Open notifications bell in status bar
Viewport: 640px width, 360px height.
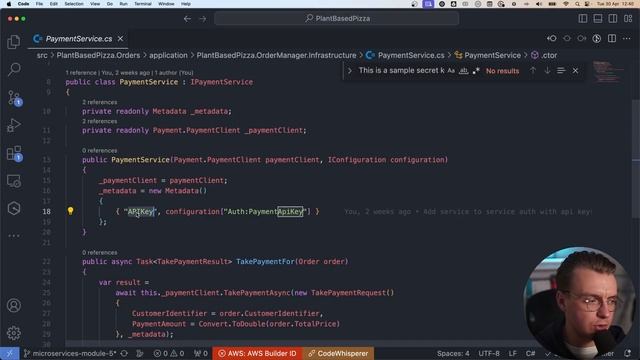tap(627, 353)
